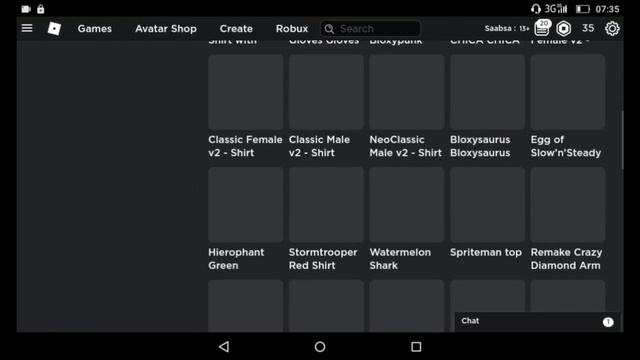Click the Roblox logo icon

(x=54, y=29)
